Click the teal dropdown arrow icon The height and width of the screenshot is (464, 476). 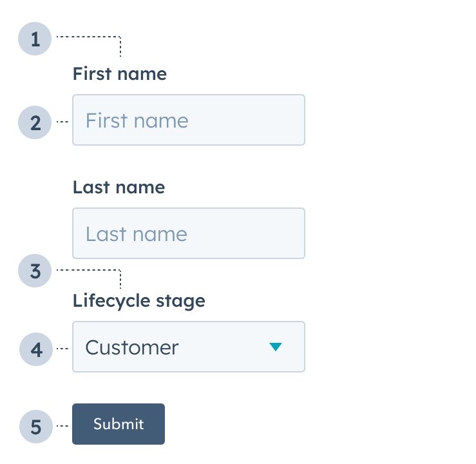coord(276,347)
